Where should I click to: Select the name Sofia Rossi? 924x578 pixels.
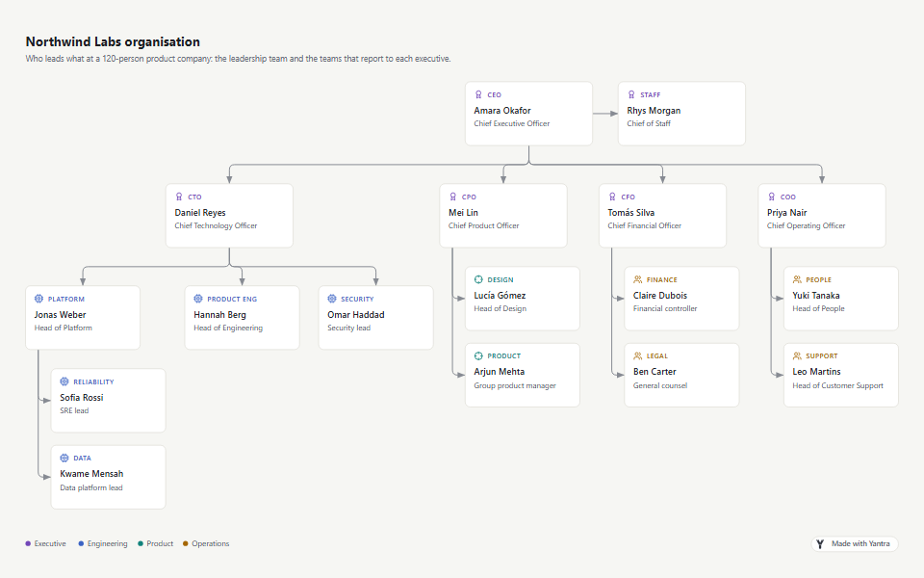click(x=81, y=398)
